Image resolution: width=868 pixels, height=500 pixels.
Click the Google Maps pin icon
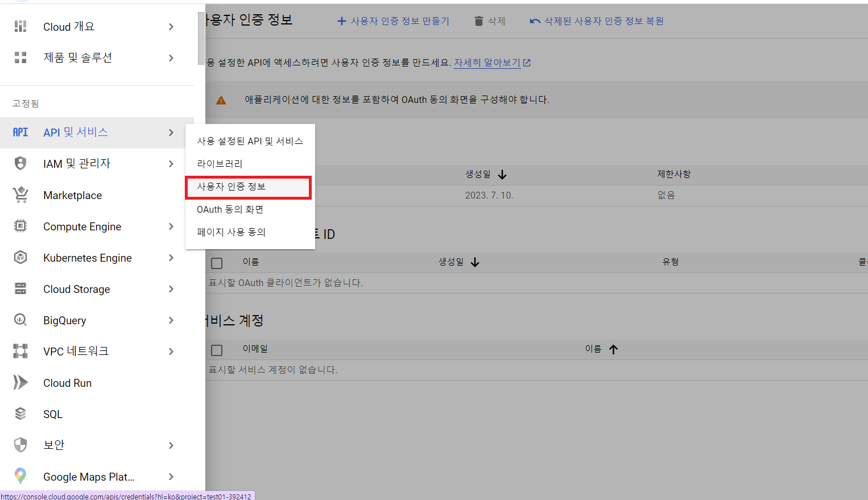click(20, 476)
